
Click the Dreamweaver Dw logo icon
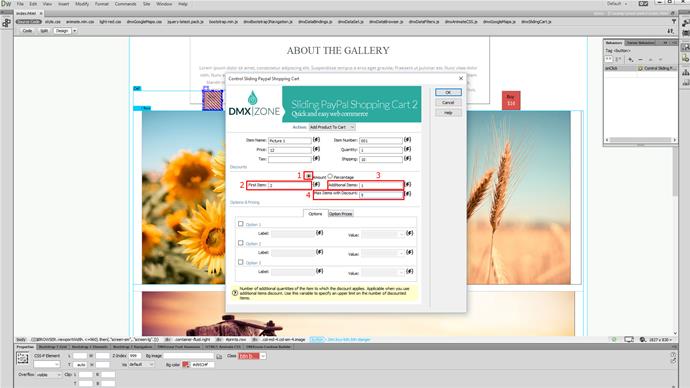click(x=6, y=4)
